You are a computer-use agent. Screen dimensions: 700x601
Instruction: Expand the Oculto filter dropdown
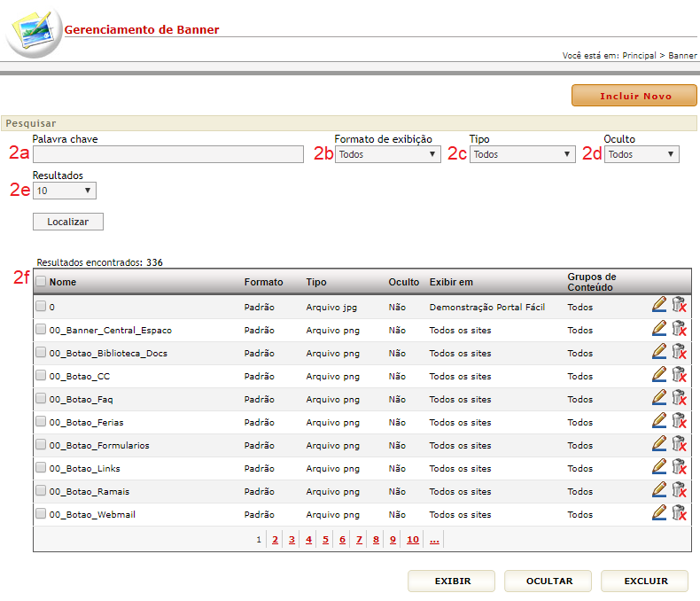pos(642,154)
